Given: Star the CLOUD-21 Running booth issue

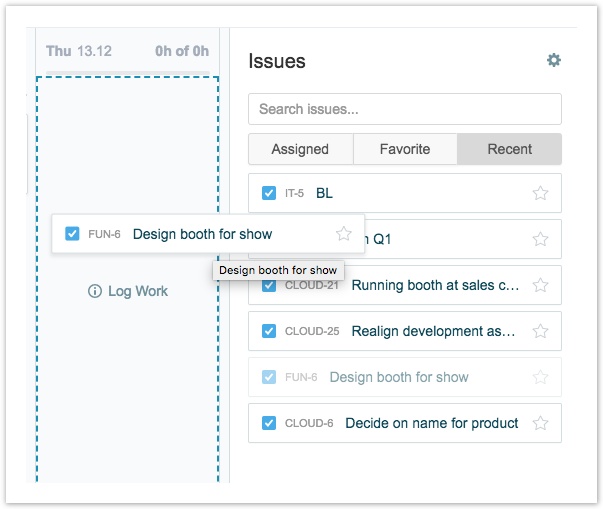Looking at the screenshot, I should (540, 285).
